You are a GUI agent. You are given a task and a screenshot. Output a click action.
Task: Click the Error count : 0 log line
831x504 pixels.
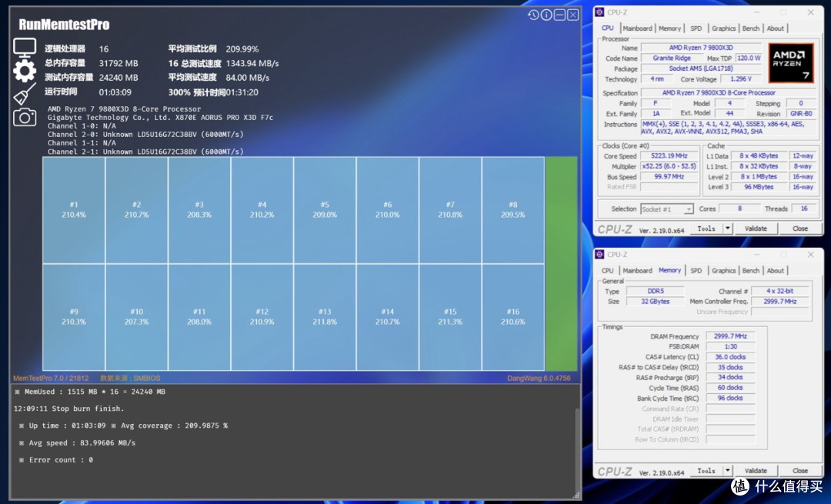tap(55, 459)
